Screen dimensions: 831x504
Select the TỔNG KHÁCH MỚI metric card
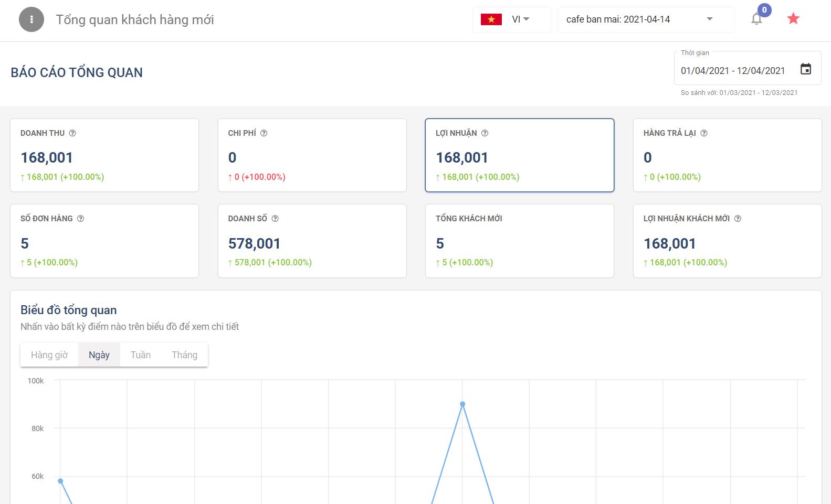[519, 241]
